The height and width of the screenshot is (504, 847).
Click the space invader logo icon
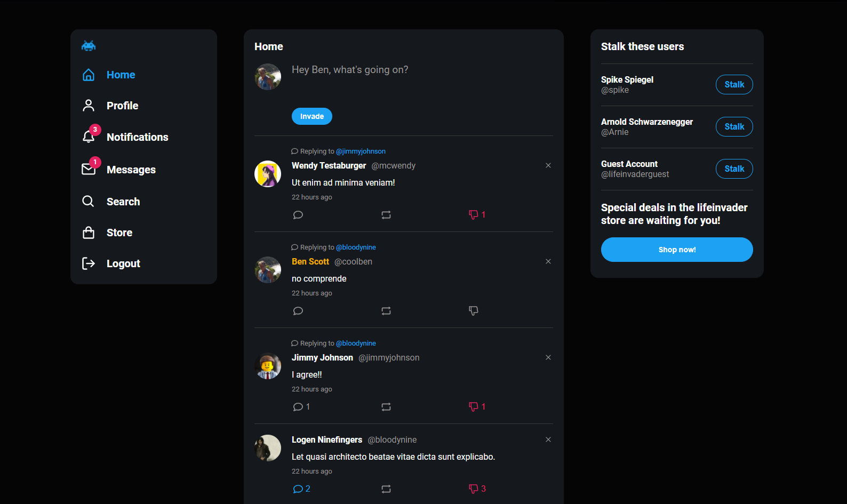(x=89, y=46)
